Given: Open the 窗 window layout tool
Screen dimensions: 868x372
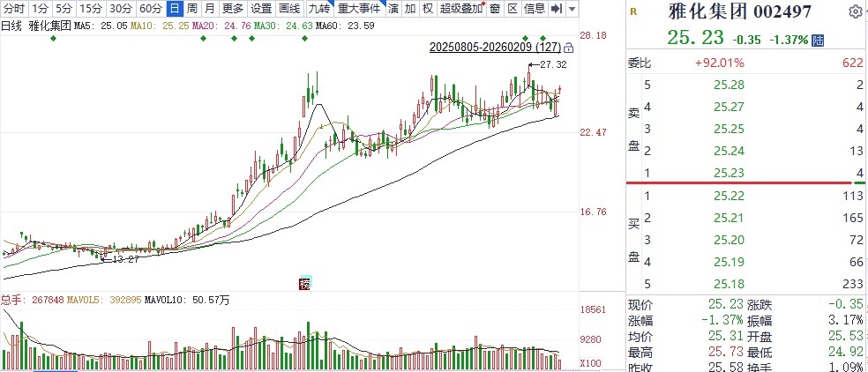Looking at the screenshot, I should click(495, 9).
